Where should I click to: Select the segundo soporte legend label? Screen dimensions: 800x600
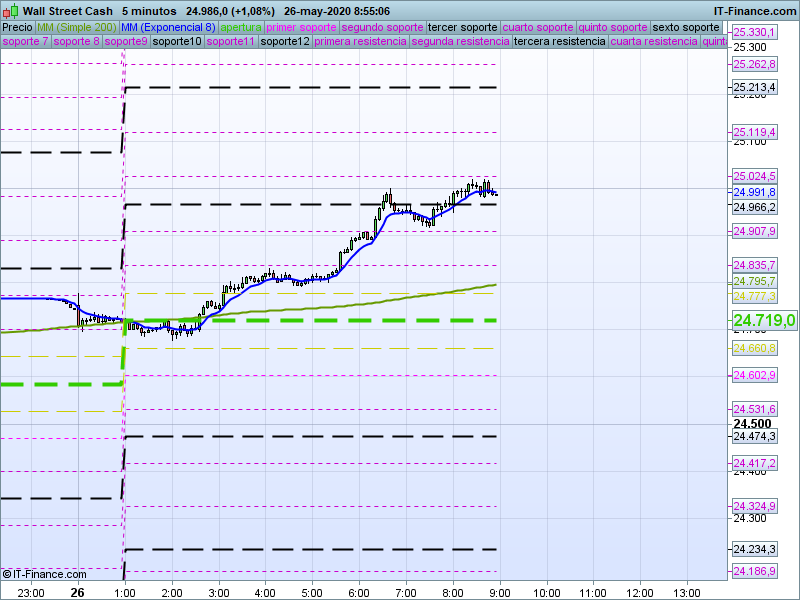pyautogui.click(x=383, y=27)
